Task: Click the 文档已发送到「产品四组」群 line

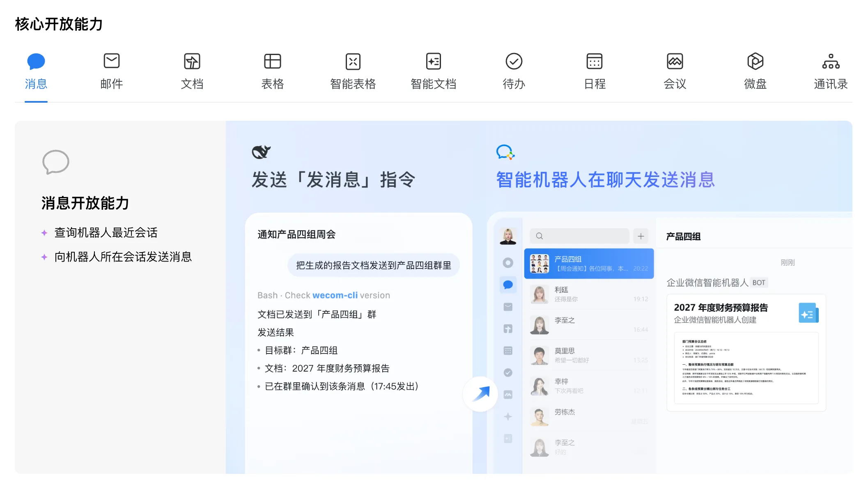Action: [x=317, y=315]
